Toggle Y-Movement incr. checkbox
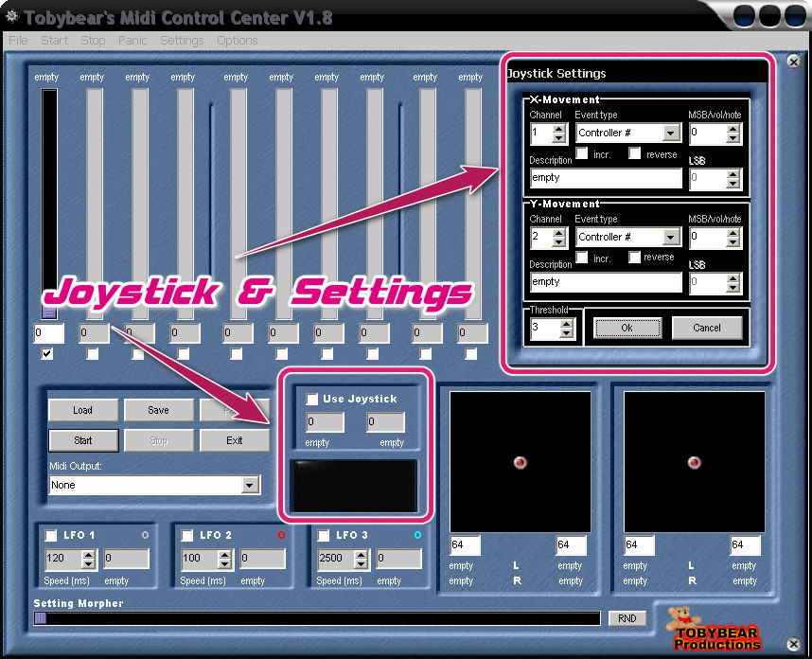812x659 pixels. (x=582, y=257)
